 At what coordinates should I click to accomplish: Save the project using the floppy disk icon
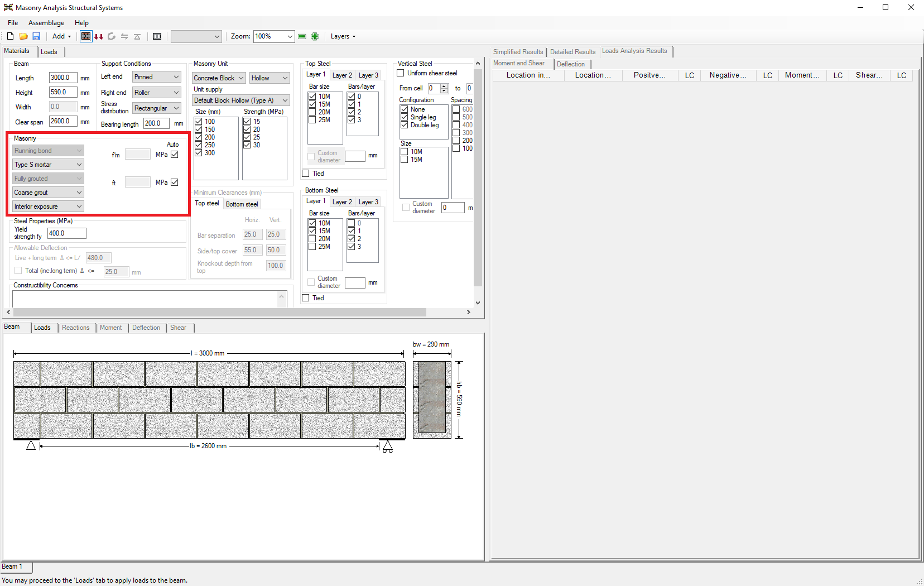pyautogui.click(x=36, y=36)
